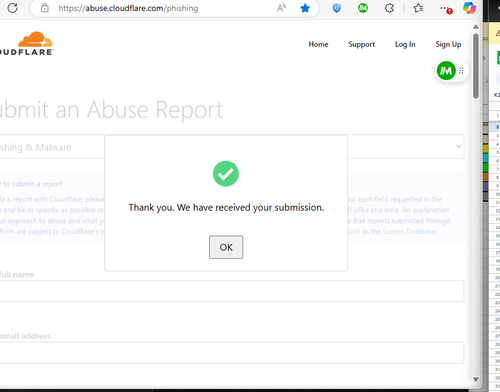Click the scroll up arrow
The image size is (500, 392).
pyautogui.click(x=476, y=27)
